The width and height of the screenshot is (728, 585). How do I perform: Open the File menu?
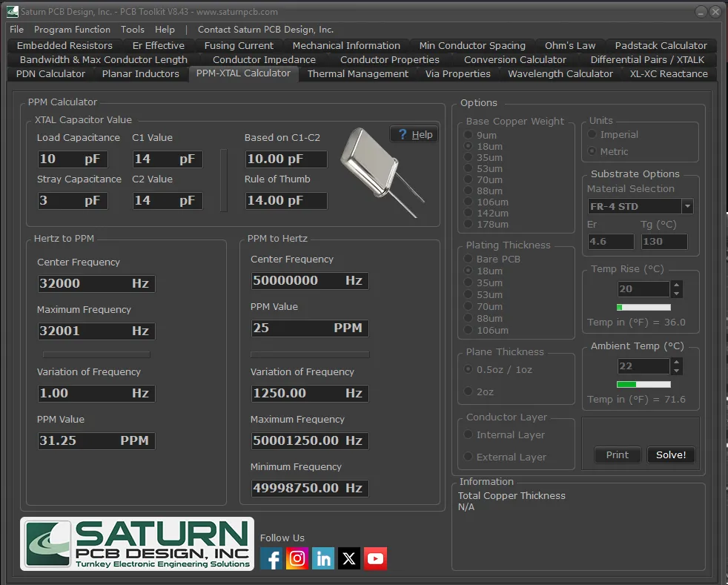pyautogui.click(x=17, y=30)
